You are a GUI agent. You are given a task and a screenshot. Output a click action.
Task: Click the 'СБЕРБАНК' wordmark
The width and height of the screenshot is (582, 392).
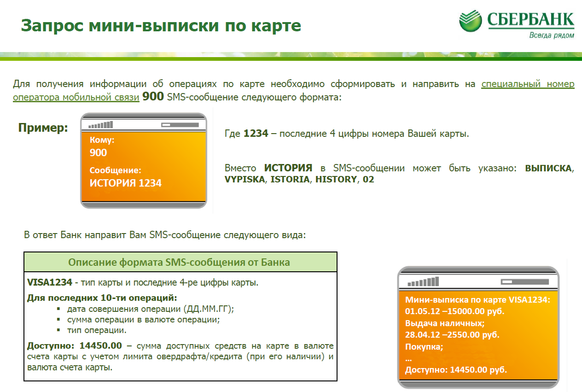pyautogui.click(x=530, y=20)
